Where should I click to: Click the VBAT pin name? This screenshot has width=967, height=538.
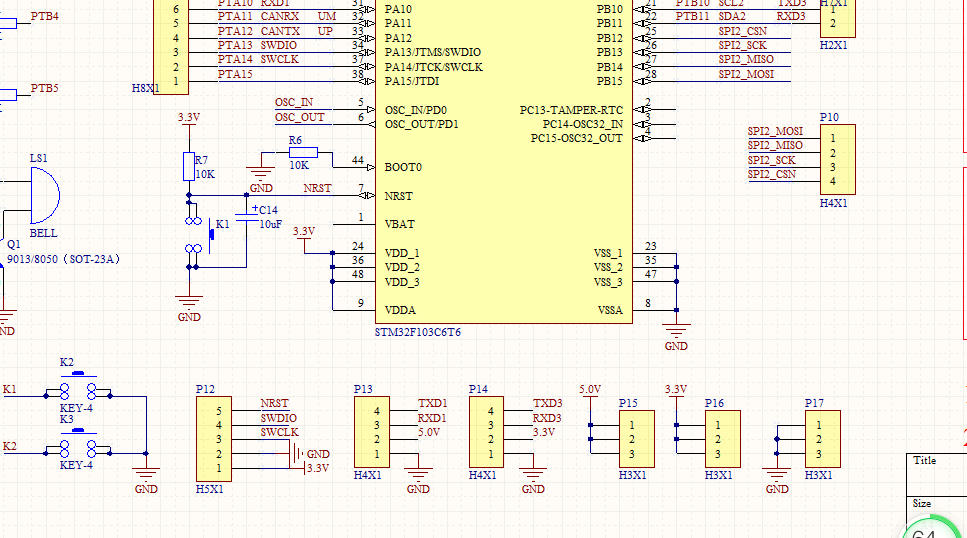(400, 224)
